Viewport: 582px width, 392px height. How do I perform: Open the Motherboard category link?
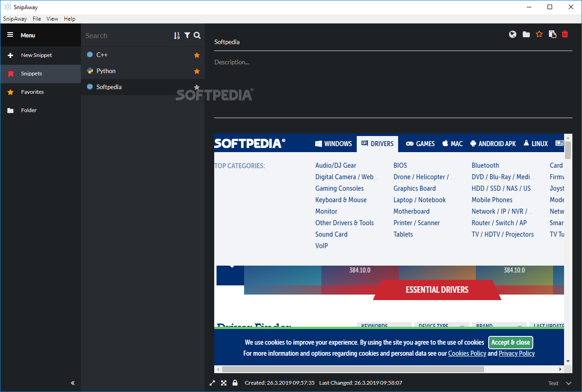point(411,211)
